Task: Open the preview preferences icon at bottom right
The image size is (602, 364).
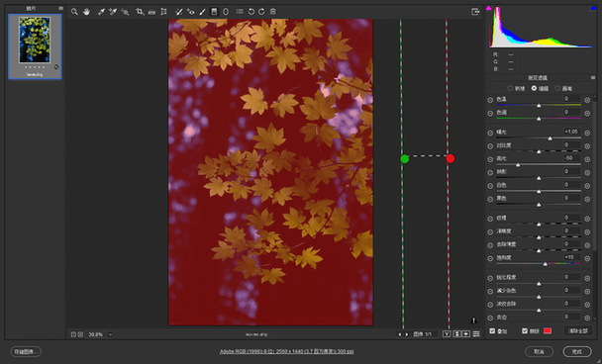Action: coord(476,334)
